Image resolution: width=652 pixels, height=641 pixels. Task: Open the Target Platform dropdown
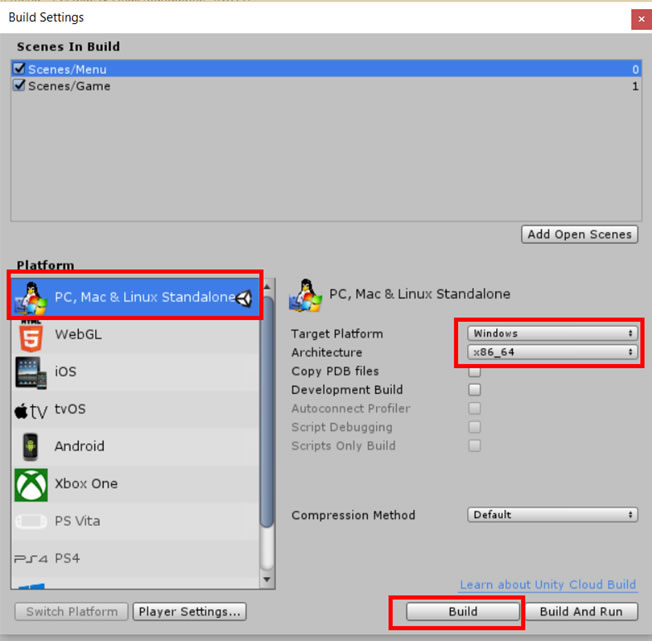[x=553, y=333]
